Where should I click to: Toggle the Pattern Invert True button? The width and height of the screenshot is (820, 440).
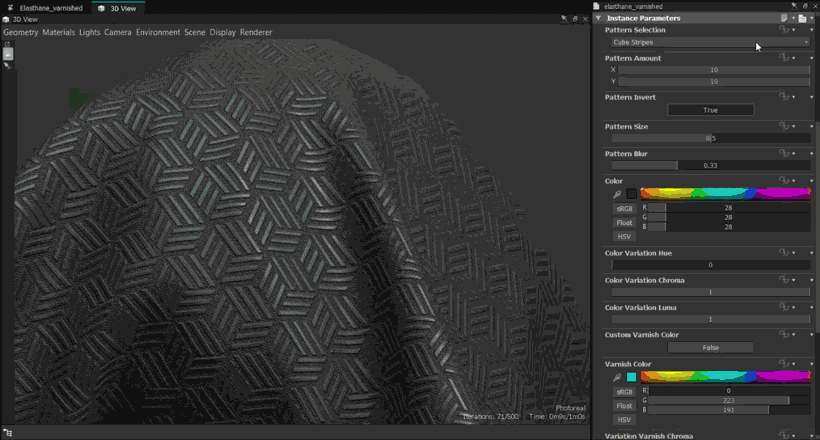pos(710,110)
